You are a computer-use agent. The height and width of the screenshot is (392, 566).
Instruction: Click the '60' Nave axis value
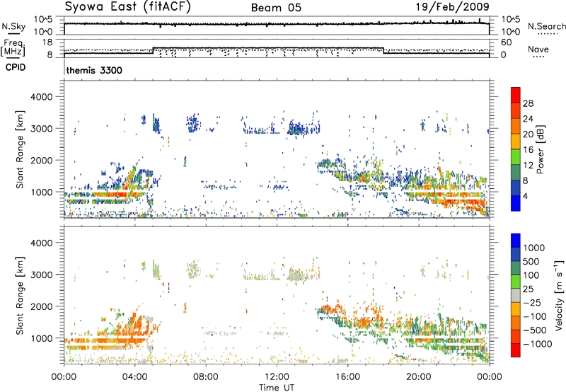coord(507,42)
